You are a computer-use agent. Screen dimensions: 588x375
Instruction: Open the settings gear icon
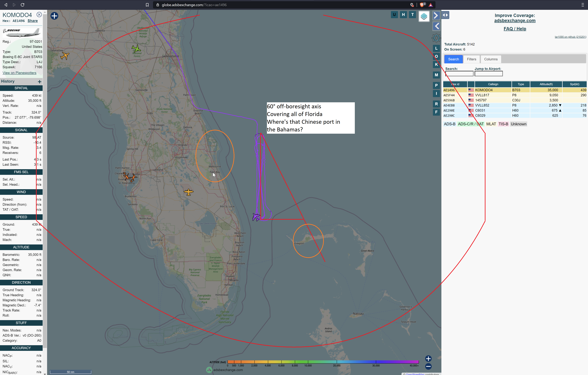(x=436, y=38)
